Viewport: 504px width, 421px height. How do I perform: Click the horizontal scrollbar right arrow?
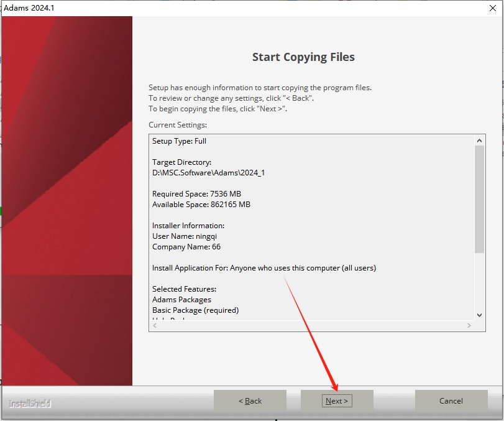pos(469,326)
